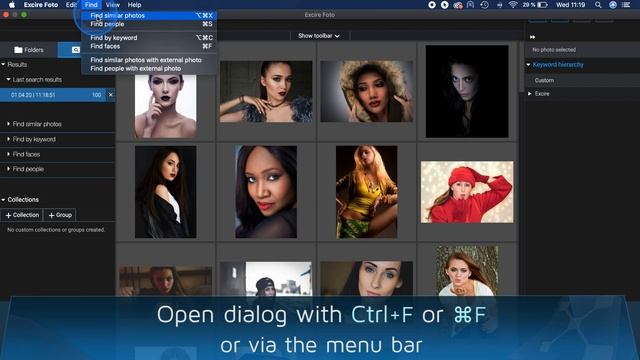Open Siri from the menu bar
Viewport: 640px width, 360px height.
pyautogui.click(x=613, y=5)
